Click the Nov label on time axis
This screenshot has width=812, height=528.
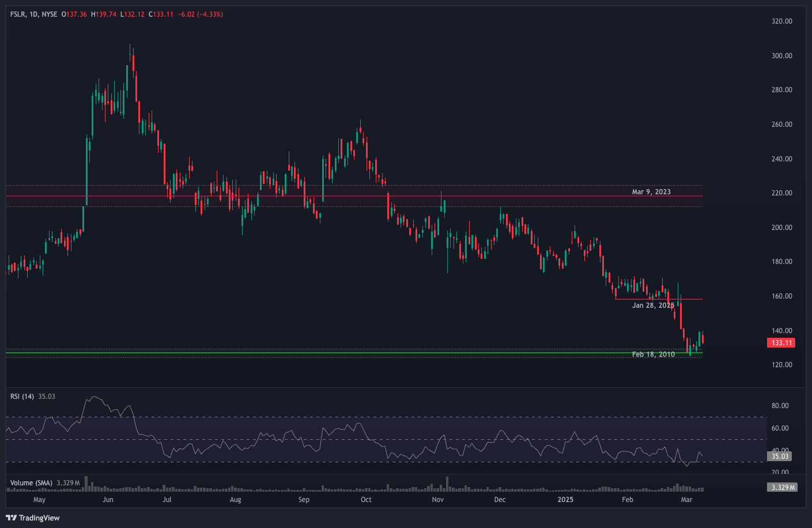coord(437,500)
